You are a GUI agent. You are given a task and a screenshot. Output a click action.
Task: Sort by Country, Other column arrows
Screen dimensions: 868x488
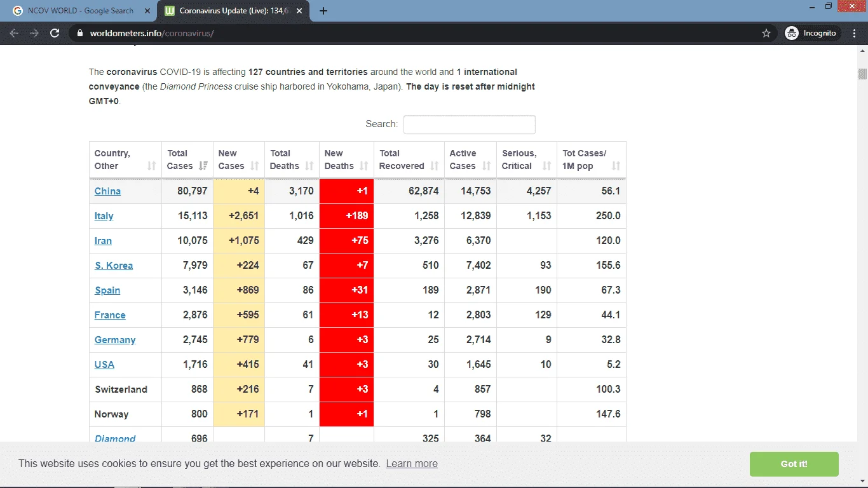click(x=151, y=166)
